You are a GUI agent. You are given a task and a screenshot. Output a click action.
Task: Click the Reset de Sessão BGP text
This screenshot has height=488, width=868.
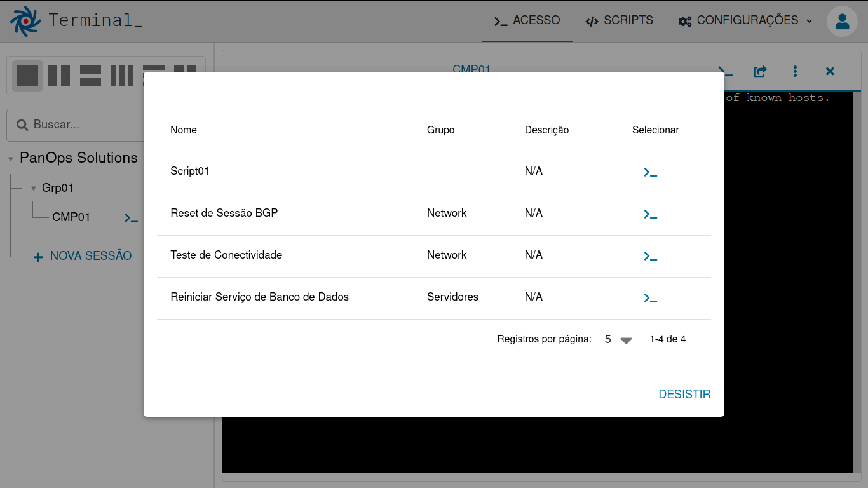[x=224, y=213]
